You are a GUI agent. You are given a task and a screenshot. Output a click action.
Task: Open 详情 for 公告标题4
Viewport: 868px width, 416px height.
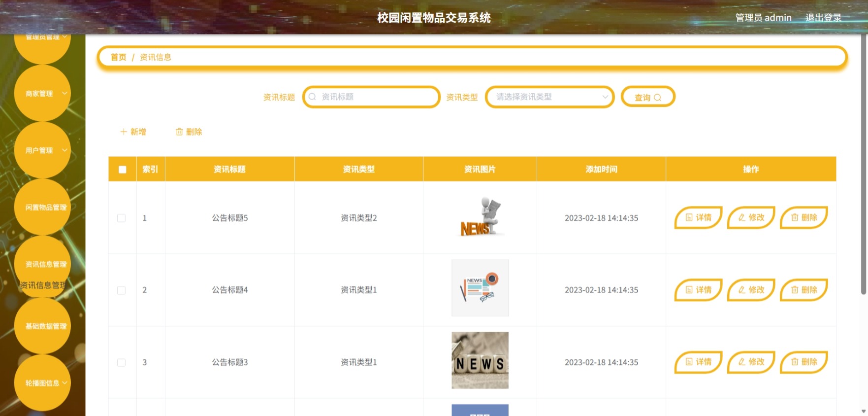pos(698,290)
